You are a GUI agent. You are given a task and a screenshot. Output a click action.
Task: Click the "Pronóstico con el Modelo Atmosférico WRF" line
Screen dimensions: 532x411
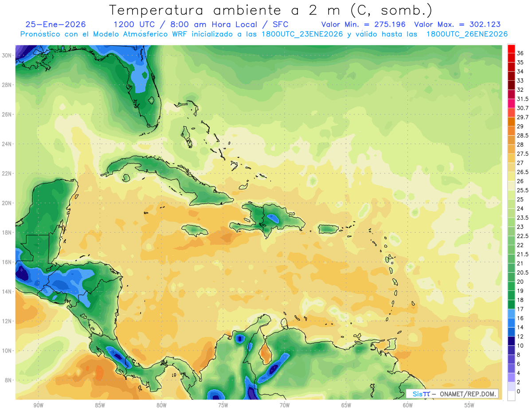104,34
